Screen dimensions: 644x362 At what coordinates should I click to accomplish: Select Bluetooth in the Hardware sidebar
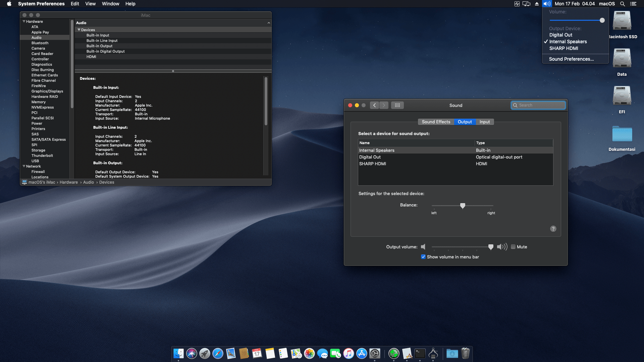coord(40,43)
